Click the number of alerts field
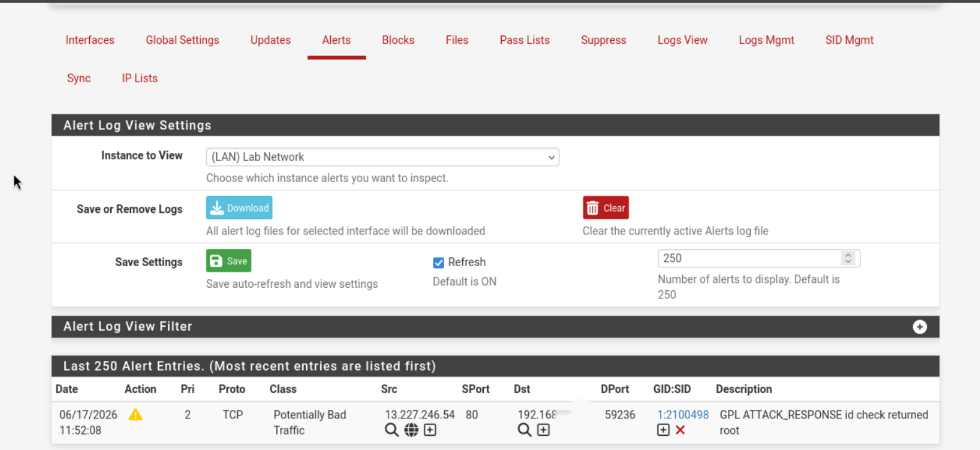Viewport: 980px width, 450px height. pos(759,258)
